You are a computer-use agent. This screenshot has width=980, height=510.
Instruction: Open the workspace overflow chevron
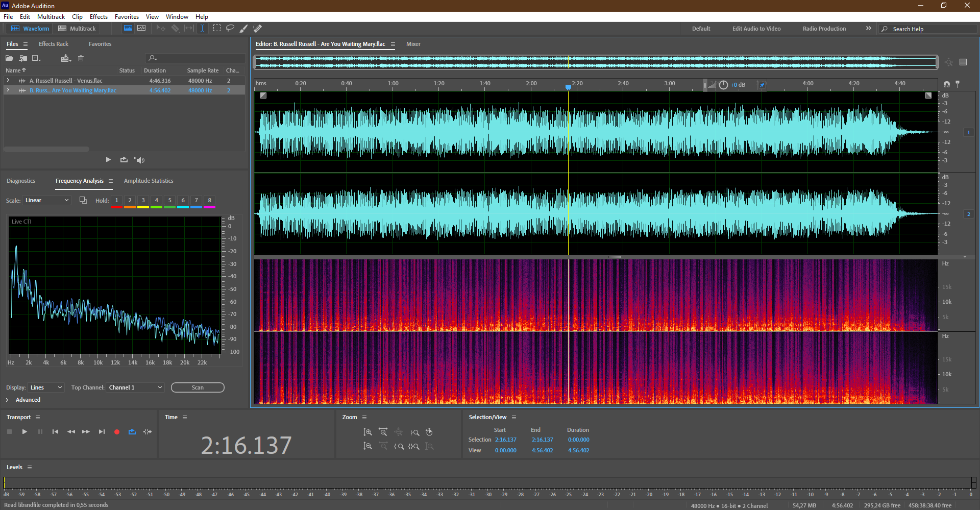[x=869, y=29]
